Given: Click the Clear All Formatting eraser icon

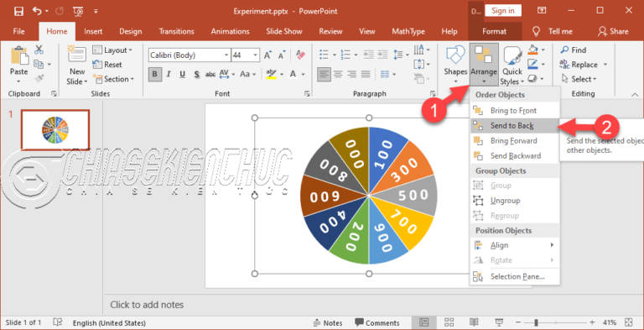Looking at the screenshot, I should pyautogui.click(x=301, y=55).
